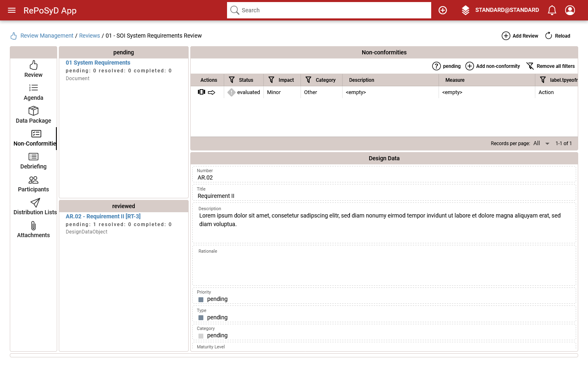This screenshot has width=588, height=368.
Task: Click the carousel view icon in Actions column
Action: click(x=201, y=92)
